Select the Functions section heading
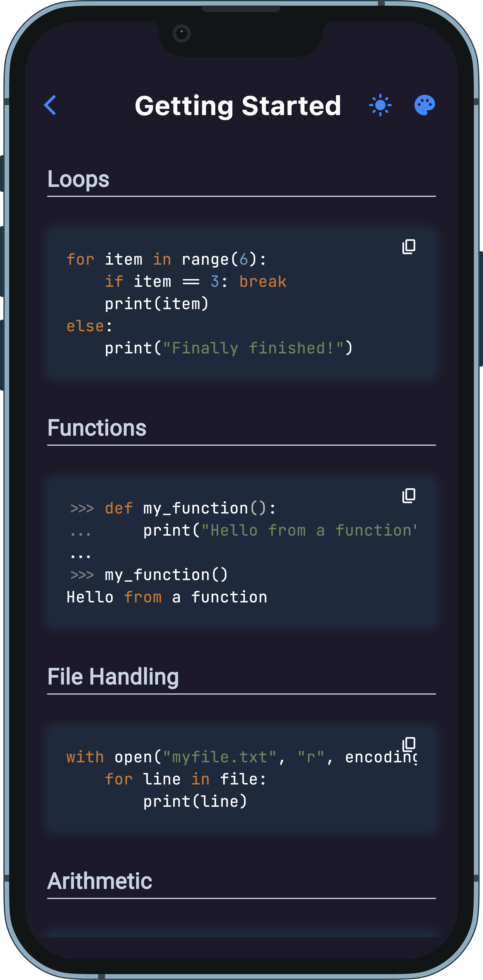 pyautogui.click(x=97, y=428)
